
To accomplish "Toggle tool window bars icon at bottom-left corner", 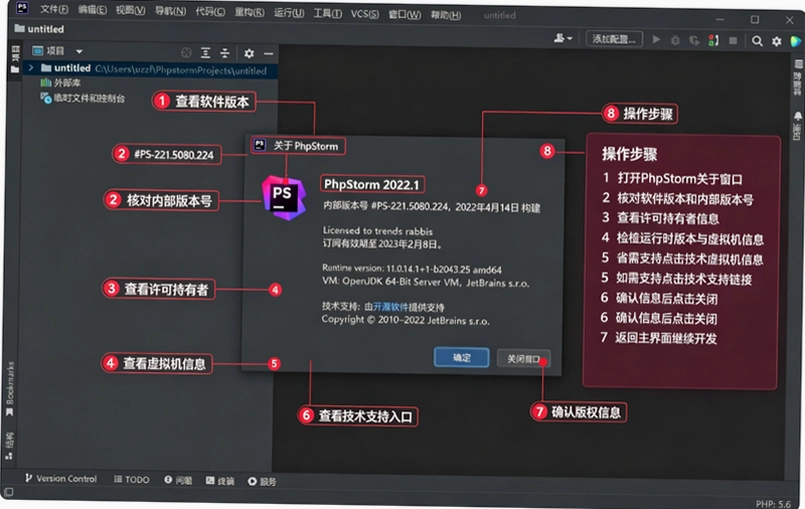I will pos(8,493).
